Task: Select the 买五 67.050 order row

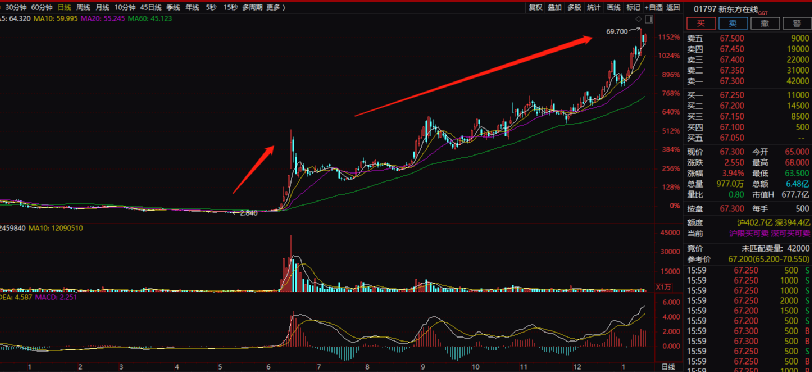Action: tap(748, 138)
